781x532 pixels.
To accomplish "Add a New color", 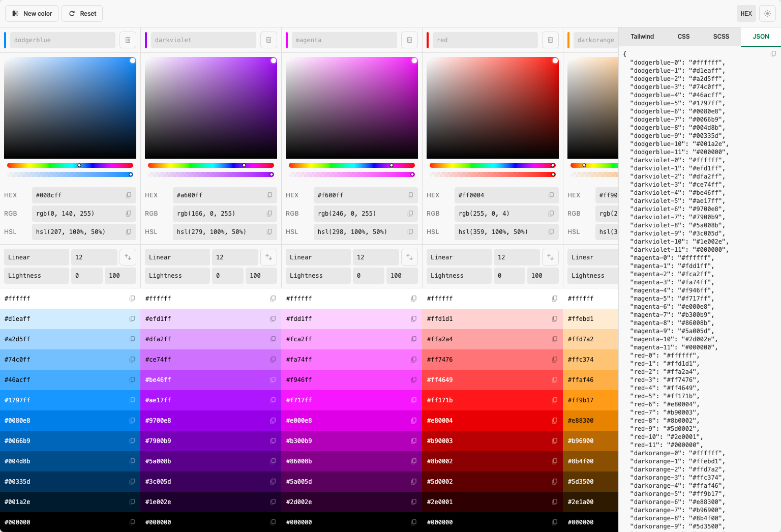I will click(32, 14).
